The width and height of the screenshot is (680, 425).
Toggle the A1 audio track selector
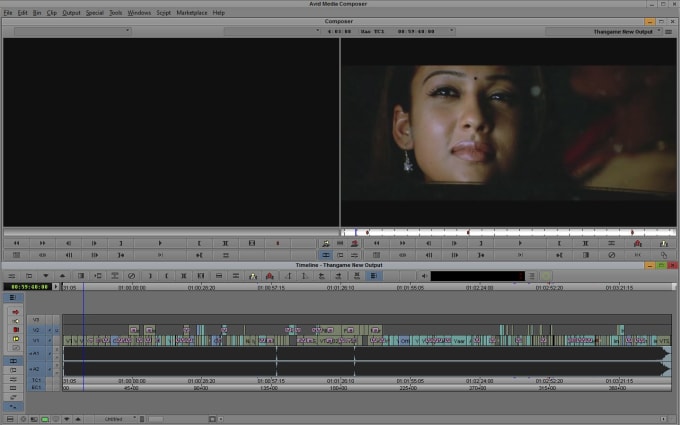(36, 353)
